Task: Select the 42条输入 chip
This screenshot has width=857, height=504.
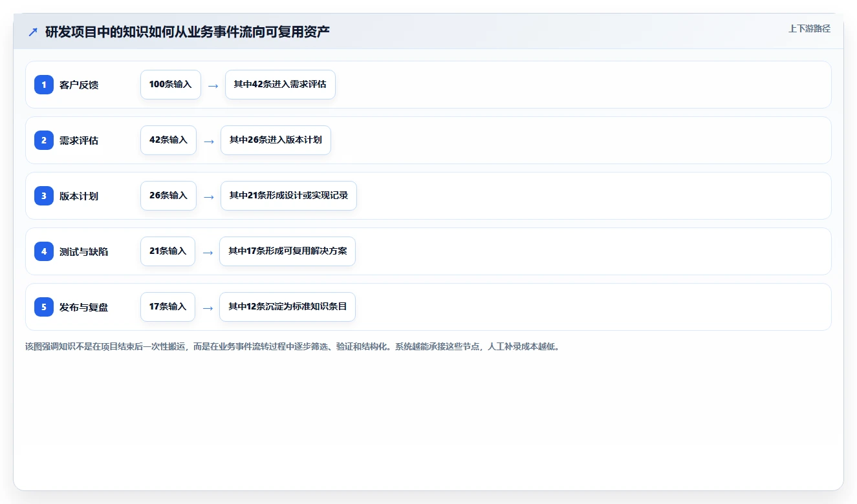Action: (168, 140)
